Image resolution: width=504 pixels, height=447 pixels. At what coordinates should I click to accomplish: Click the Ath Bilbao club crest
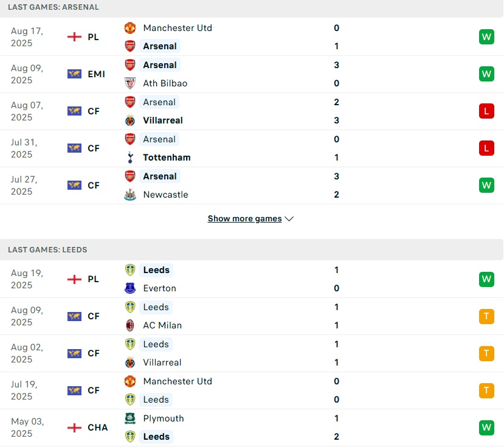coord(130,83)
